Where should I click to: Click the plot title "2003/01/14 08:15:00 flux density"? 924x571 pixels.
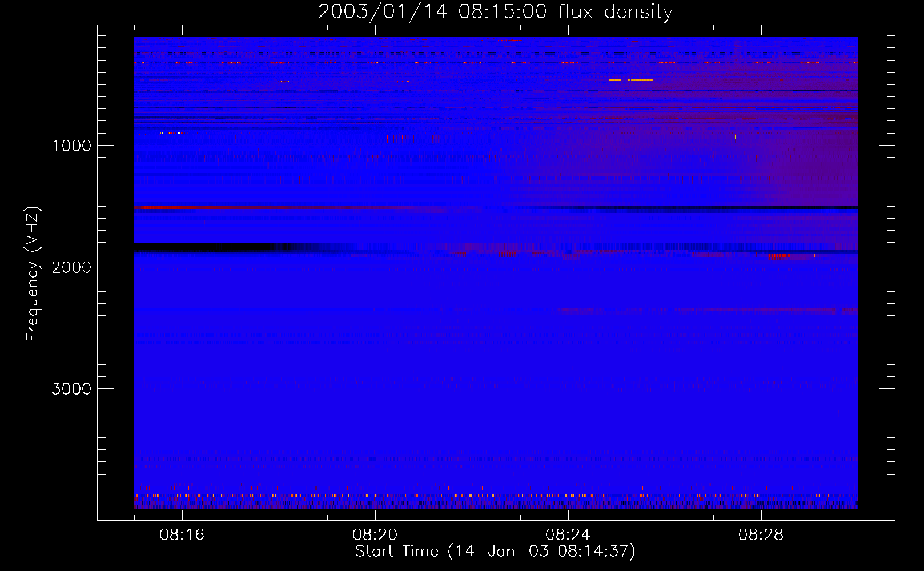495,11
